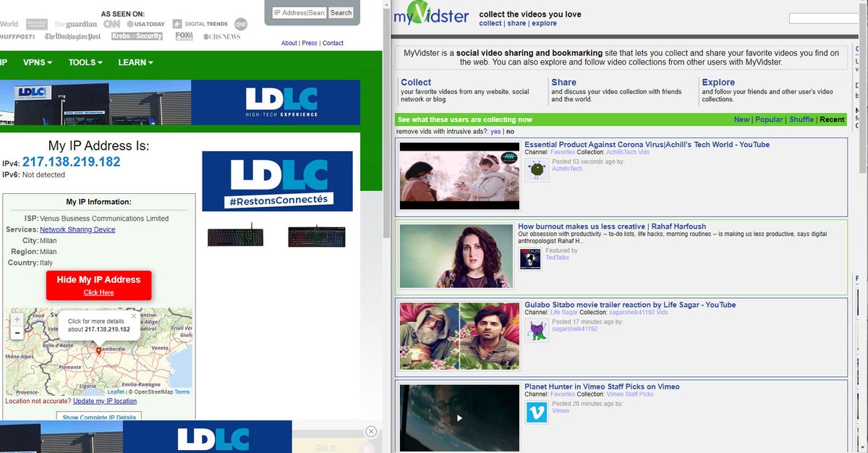Viewport: 868px width, 453px height.
Task: Close the map popup about 217.138.219.182
Action: [133, 316]
